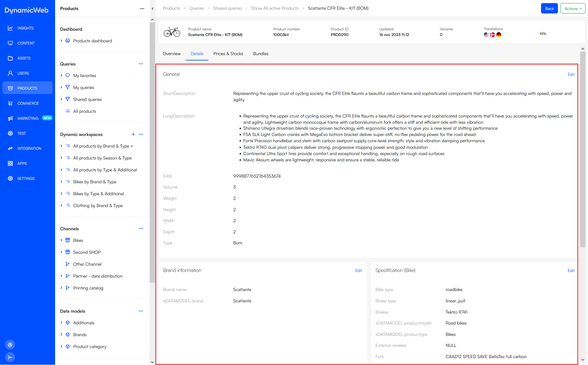Expand All products by Brand & Type +
The height and width of the screenshot is (365, 588).
click(x=61, y=146)
